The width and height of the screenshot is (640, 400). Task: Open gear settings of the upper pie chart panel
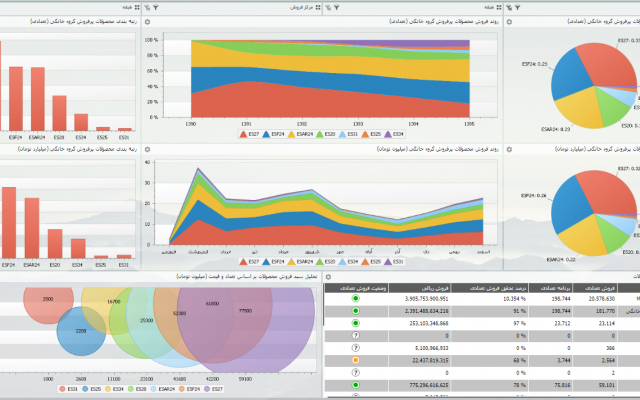click(509, 22)
